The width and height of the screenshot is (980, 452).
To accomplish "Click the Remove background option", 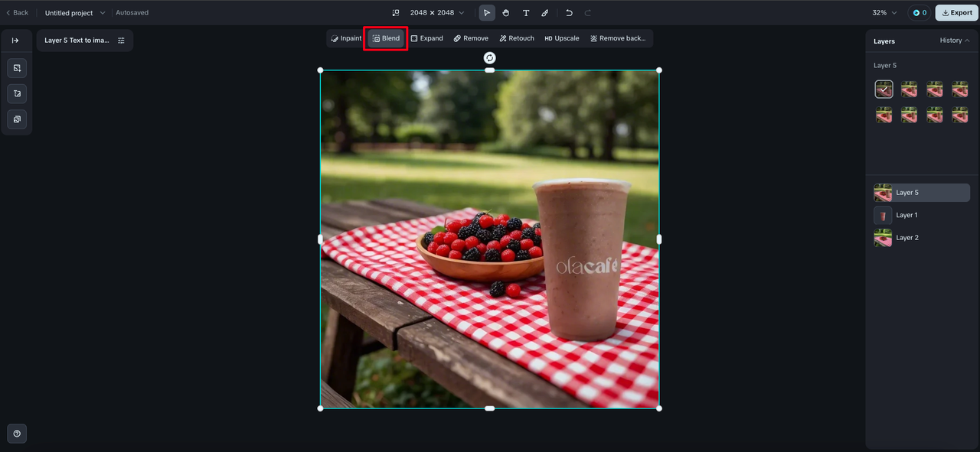I will coord(618,38).
